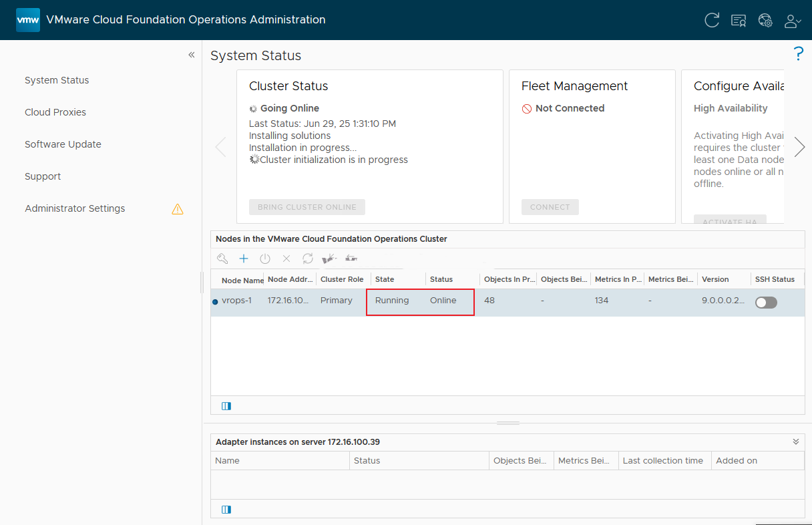The image size is (812, 525).
Task: Select the vrops-1 node row
Action: point(237,301)
